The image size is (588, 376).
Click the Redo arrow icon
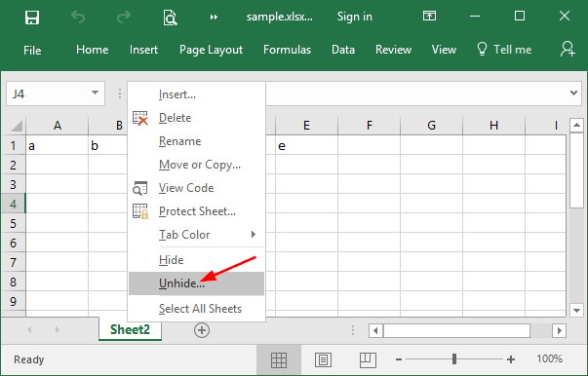124,17
